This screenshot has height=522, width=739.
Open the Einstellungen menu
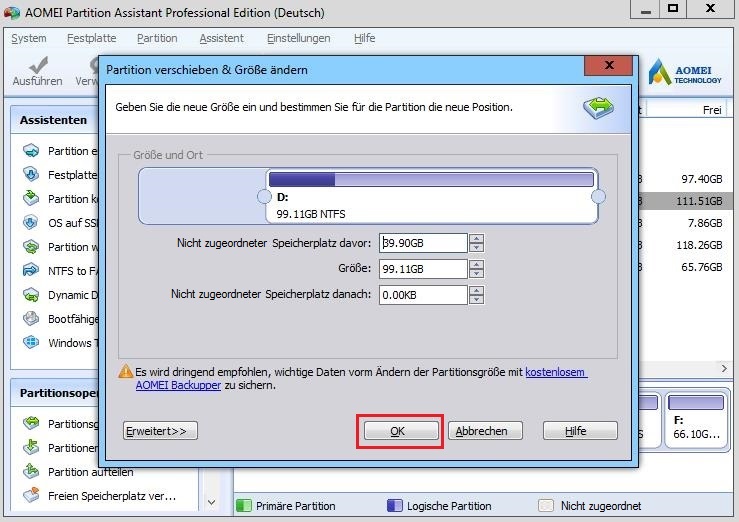coord(298,38)
